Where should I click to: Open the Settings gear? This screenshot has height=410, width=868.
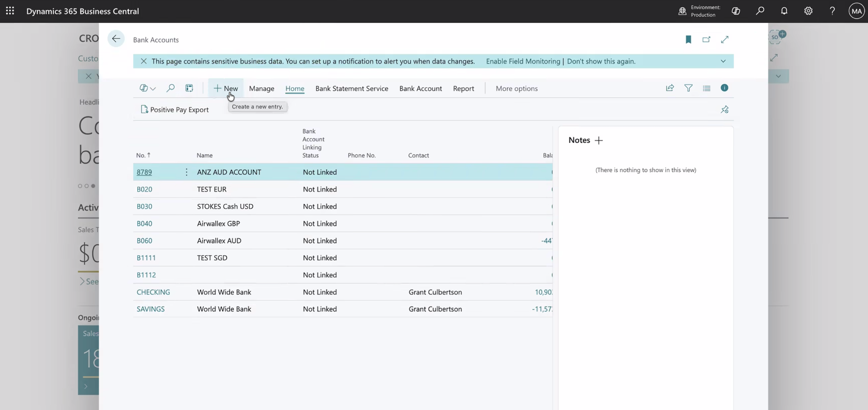808,11
